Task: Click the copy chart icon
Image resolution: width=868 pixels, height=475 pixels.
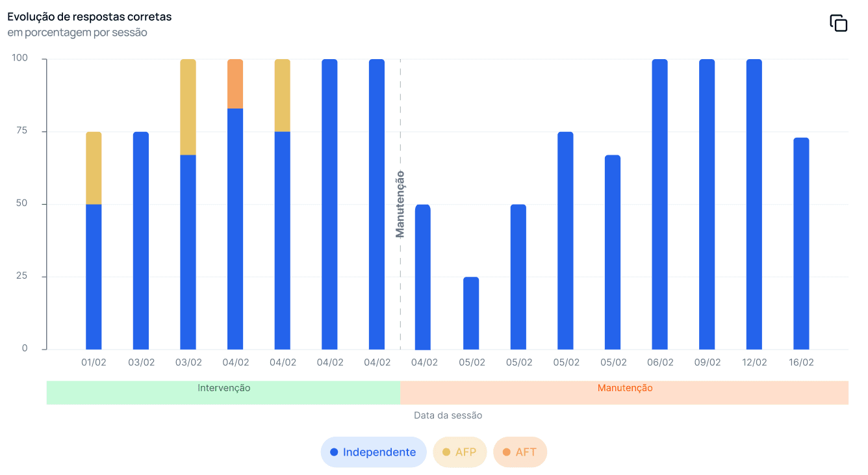Action: [839, 23]
